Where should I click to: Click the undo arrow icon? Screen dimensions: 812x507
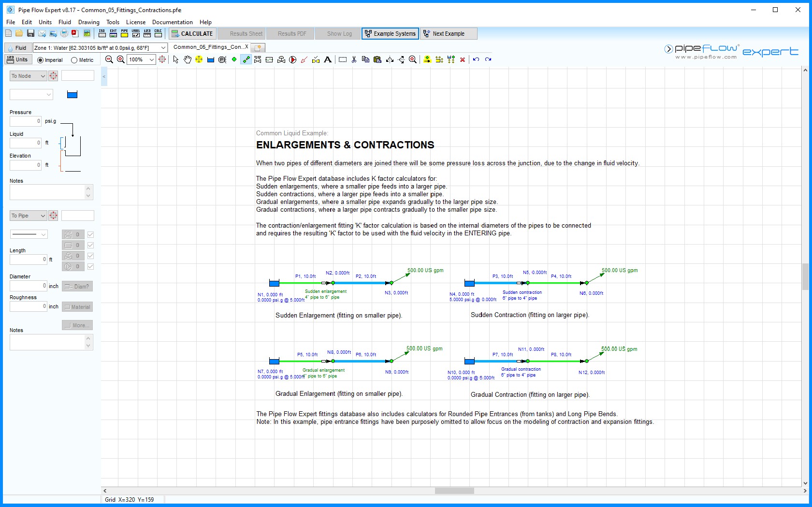pos(476,59)
